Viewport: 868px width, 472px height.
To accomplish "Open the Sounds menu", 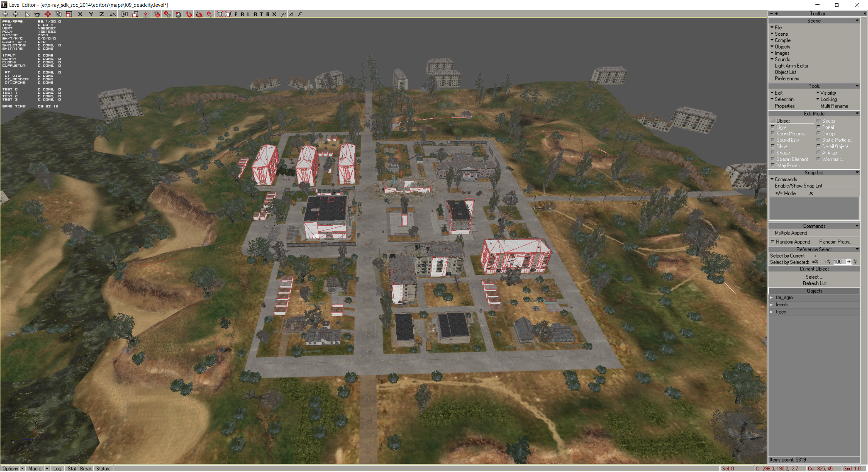I will tap(780, 60).
